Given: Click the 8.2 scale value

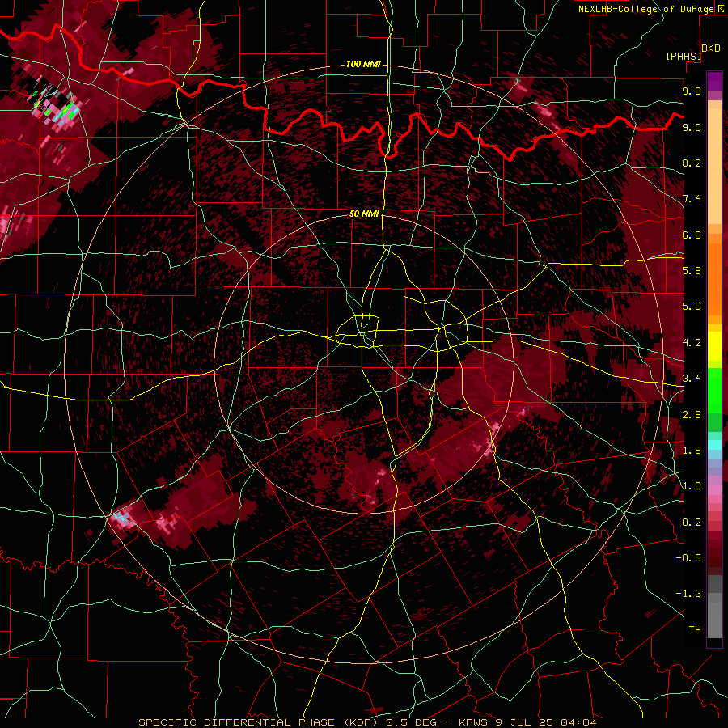Looking at the screenshot, I should (692, 163).
